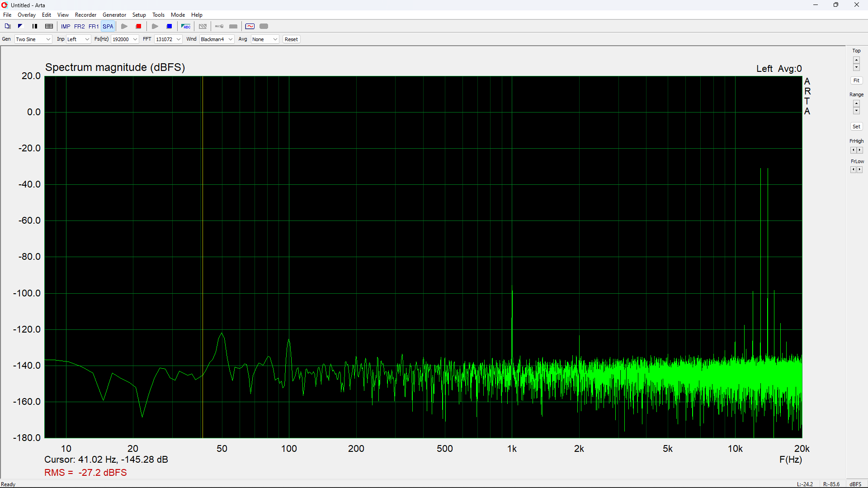Open the Mode menu
This screenshot has height=488, width=868.
pos(178,15)
